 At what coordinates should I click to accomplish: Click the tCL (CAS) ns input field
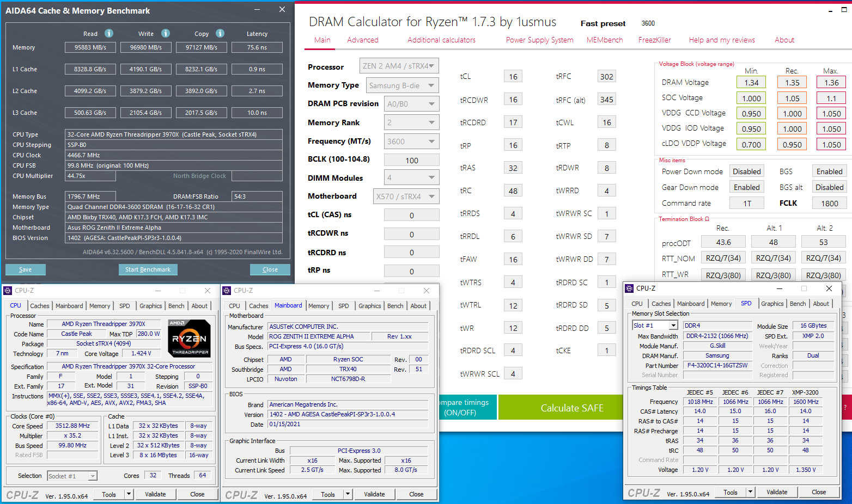click(x=412, y=215)
